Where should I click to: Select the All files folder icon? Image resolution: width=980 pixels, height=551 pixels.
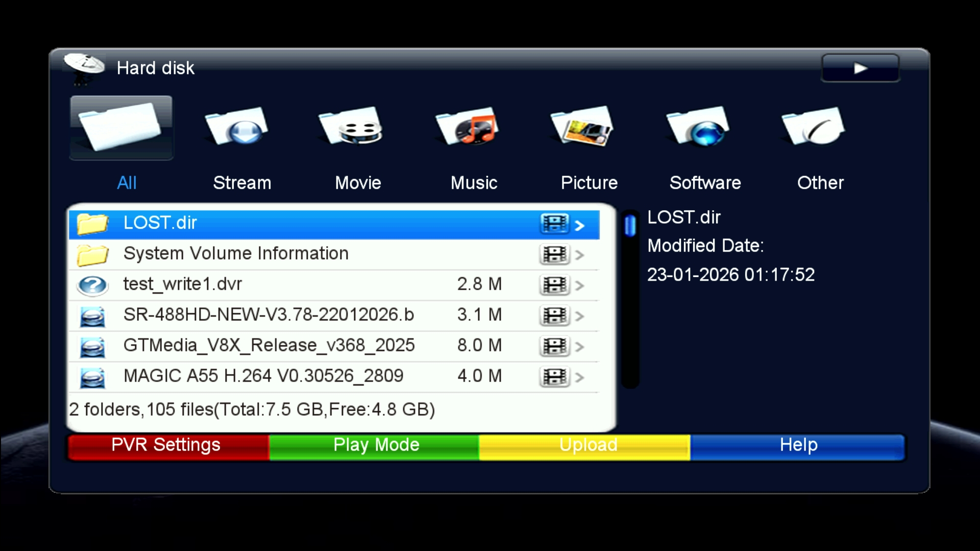pyautogui.click(x=121, y=128)
